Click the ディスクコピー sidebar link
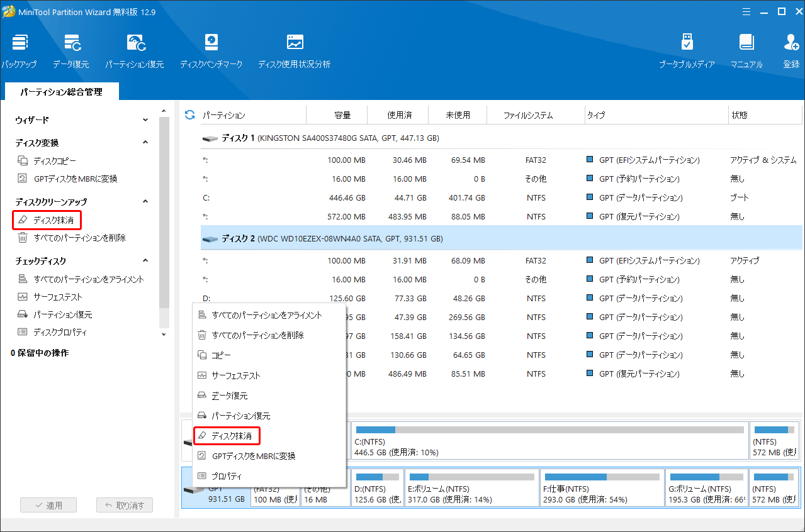Image resolution: width=805 pixels, height=532 pixels. click(x=55, y=161)
